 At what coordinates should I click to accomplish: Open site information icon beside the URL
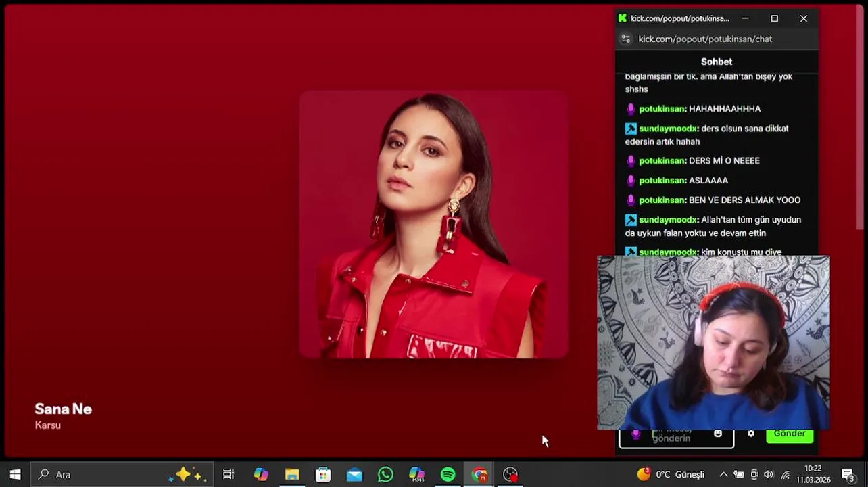coord(626,39)
